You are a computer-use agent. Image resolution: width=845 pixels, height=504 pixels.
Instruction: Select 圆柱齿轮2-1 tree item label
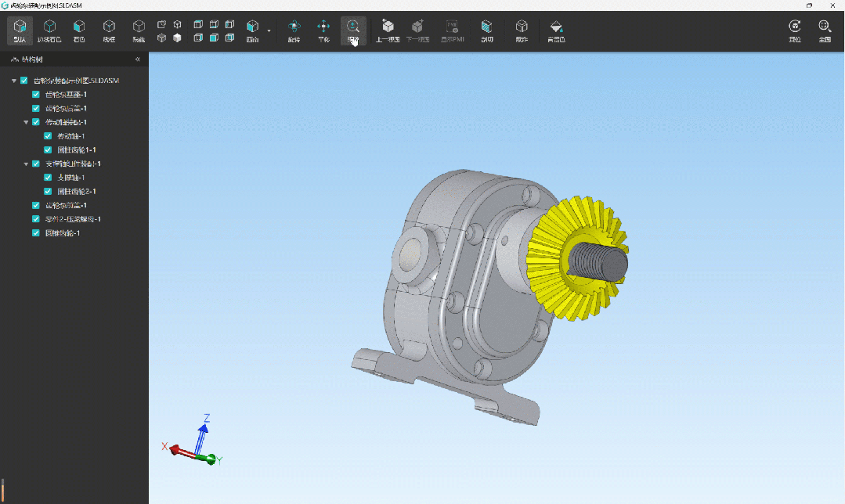pyautogui.click(x=77, y=192)
